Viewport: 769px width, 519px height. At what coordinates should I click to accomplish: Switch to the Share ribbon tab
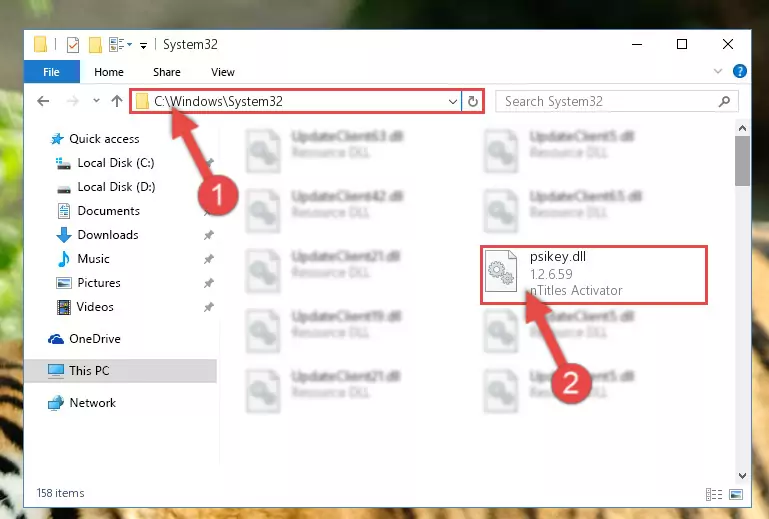pyautogui.click(x=167, y=72)
